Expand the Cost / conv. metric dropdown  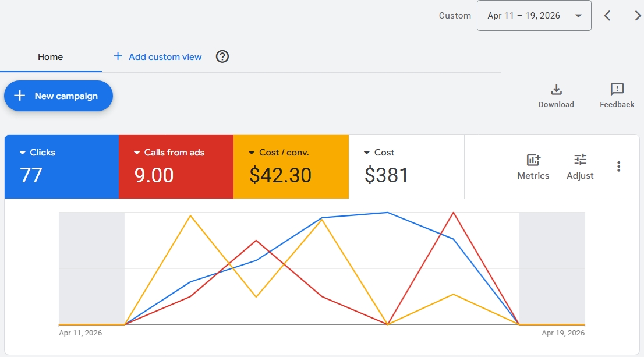pyautogui.click(x=252, y=153)
